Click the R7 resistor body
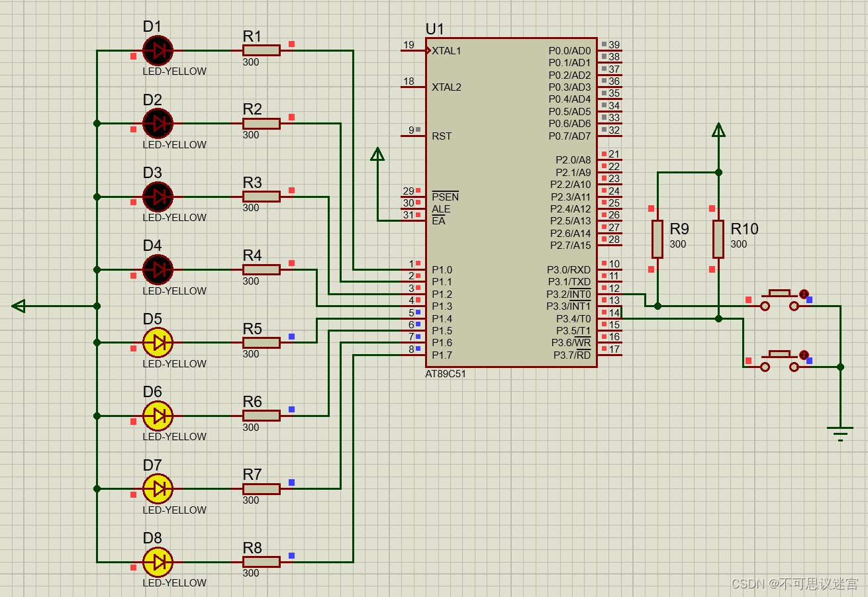Image resolution: width=868 pixels, height=597 pixels. pos(262,488)
